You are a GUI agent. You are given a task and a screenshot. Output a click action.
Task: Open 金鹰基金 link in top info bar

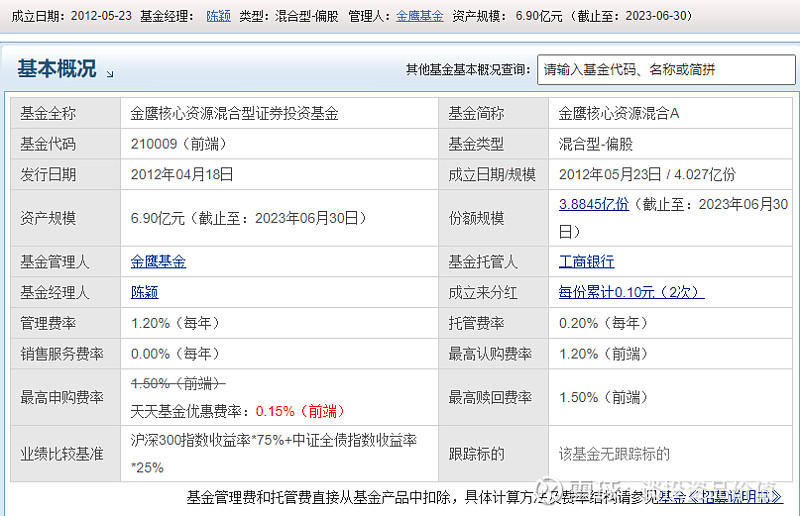point(419,16)
